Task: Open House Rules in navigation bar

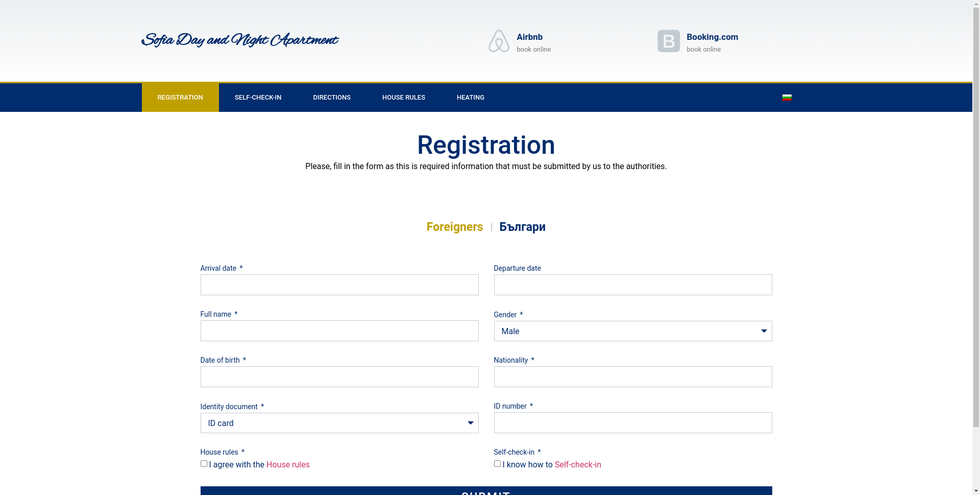Action: tap(403, 98)
